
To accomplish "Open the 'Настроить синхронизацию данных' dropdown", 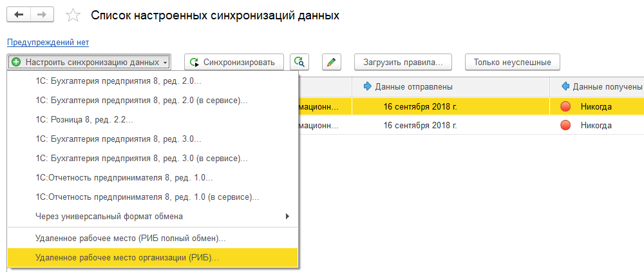I will tap(90, 63).
